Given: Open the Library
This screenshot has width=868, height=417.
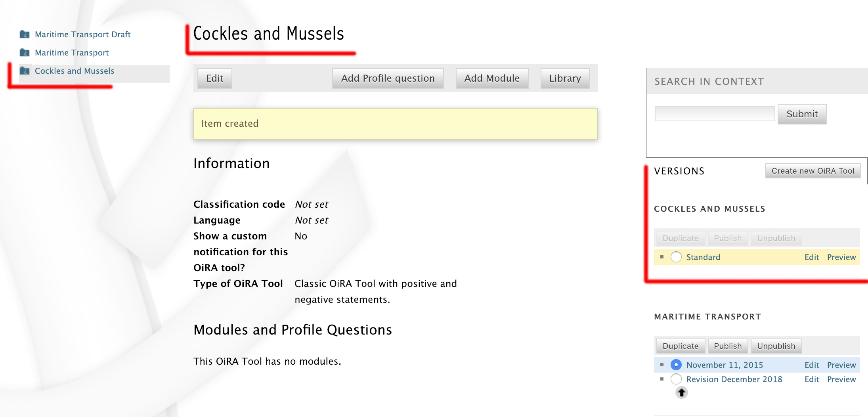Looking at the screenshot, I should click(564, 78).
